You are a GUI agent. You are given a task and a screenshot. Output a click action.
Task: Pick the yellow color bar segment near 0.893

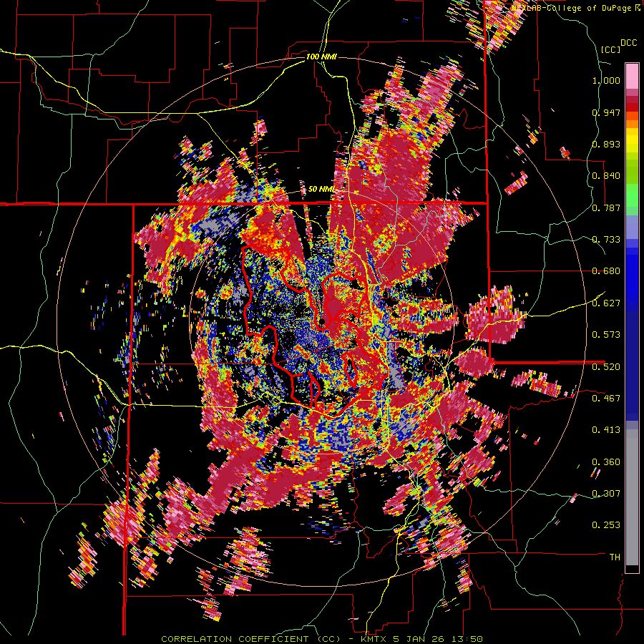[x=632, y=140]
